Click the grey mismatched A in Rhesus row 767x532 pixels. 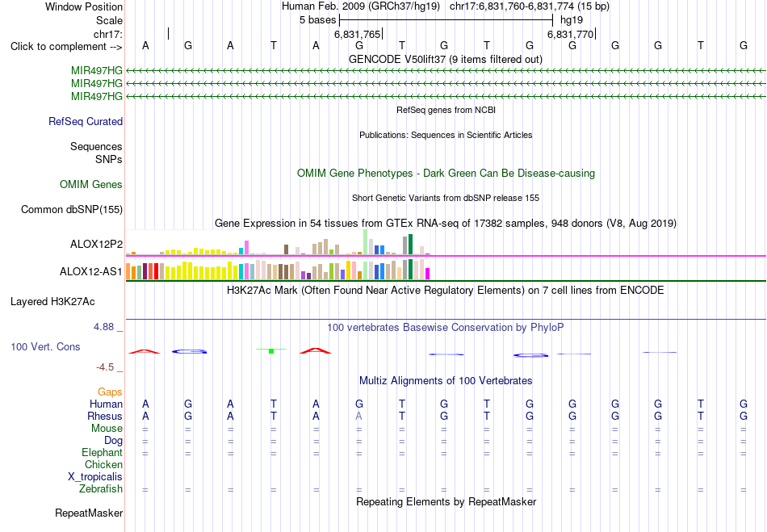(x=359, y=416)
